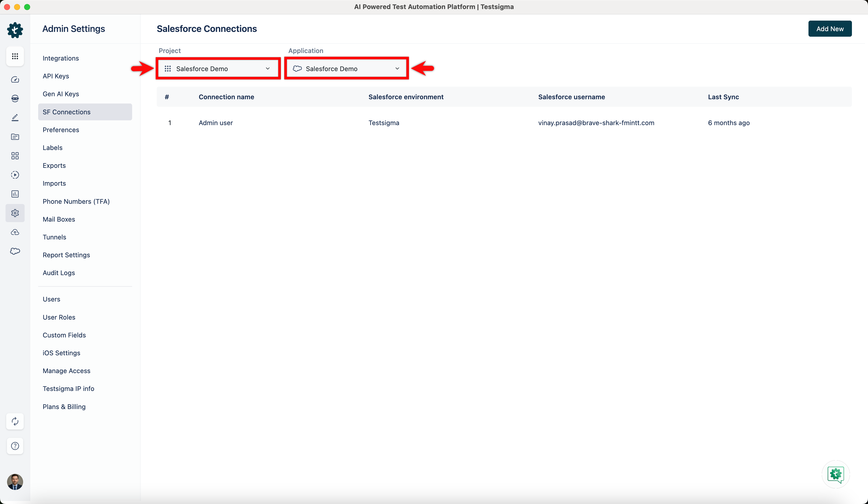
Task: Click the run results play icon
Action: (x=15, y=175)
